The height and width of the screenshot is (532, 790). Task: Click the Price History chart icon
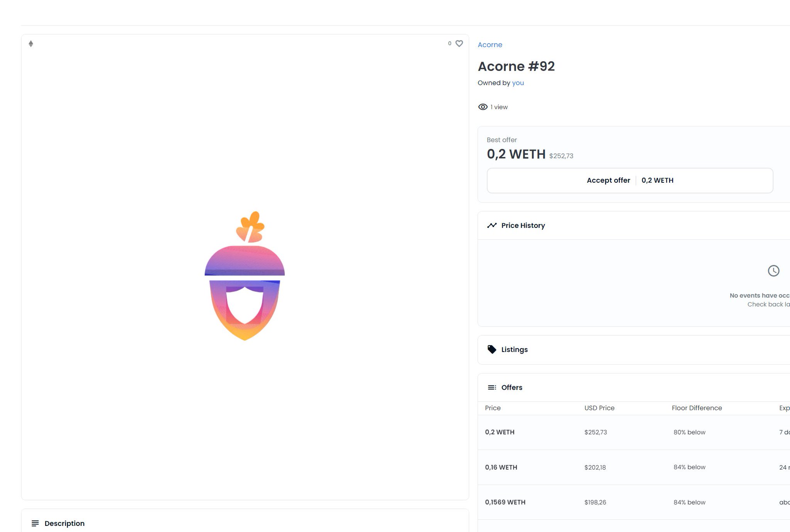[x=492, y=226]
